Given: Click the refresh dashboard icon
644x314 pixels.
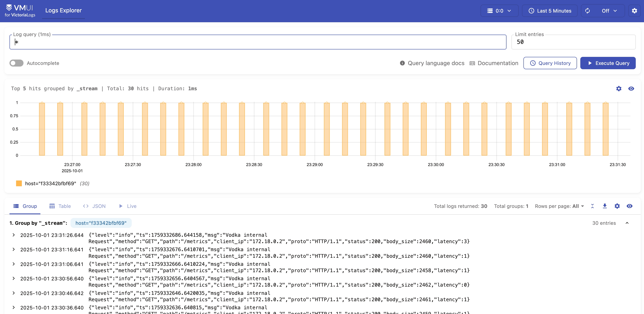Looking at the screenshot, I should (588, 11).
